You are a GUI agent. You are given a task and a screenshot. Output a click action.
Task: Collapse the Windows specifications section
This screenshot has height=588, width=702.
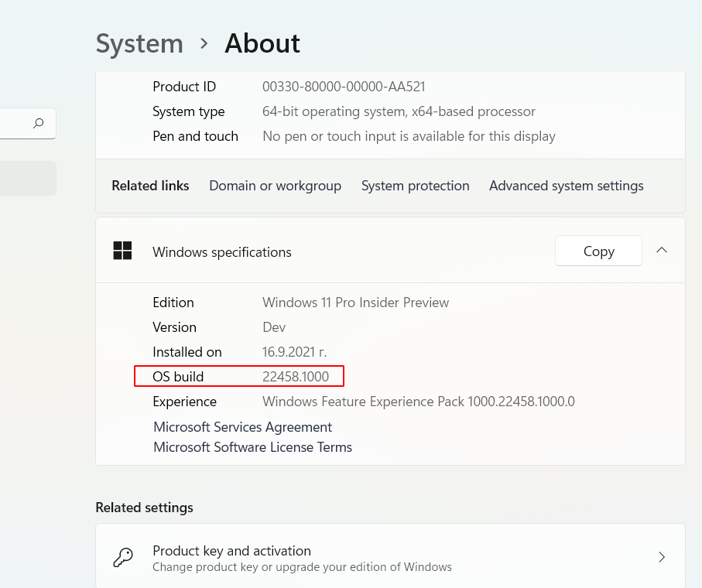point(662,251)
